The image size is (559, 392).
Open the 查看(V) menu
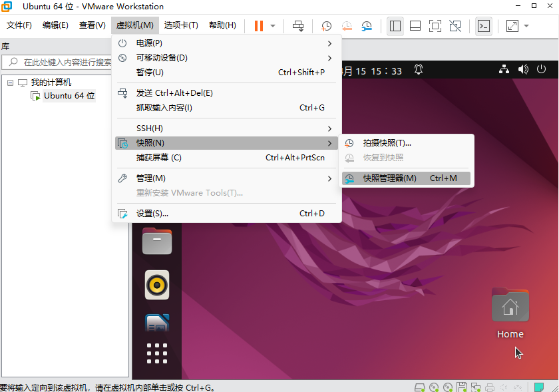tap(93, 25)
